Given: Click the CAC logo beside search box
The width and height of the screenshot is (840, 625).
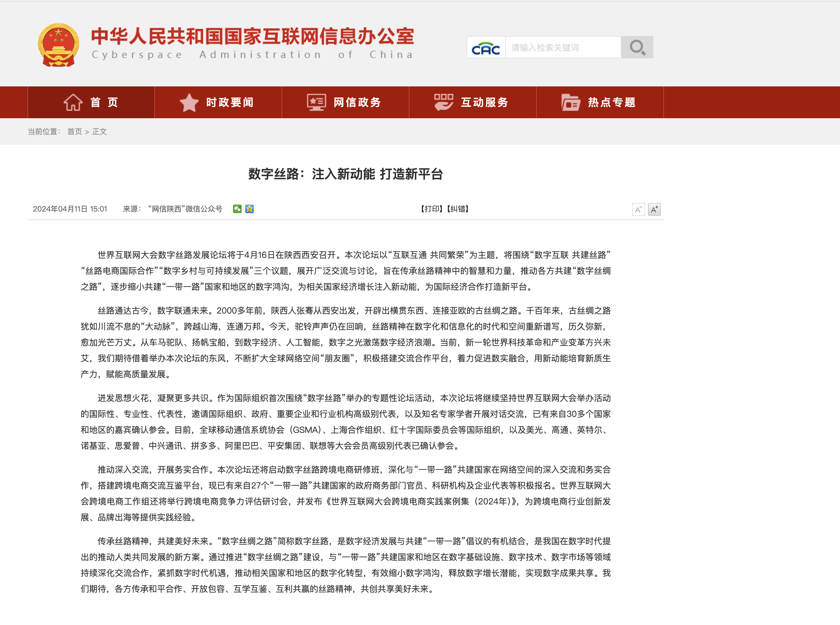Looking at the screenshot, I should click(x=486, y=48).
